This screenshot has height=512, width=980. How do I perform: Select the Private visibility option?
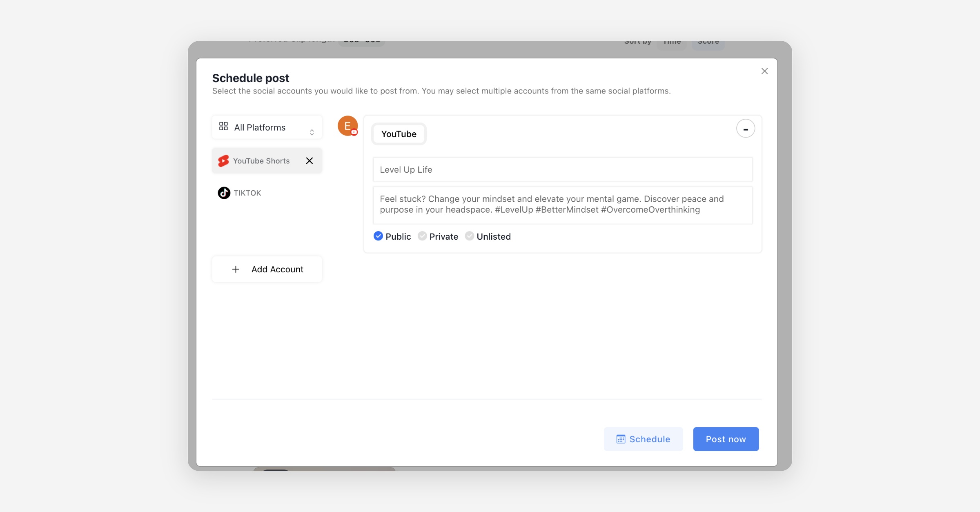click(x=422, y=236)
